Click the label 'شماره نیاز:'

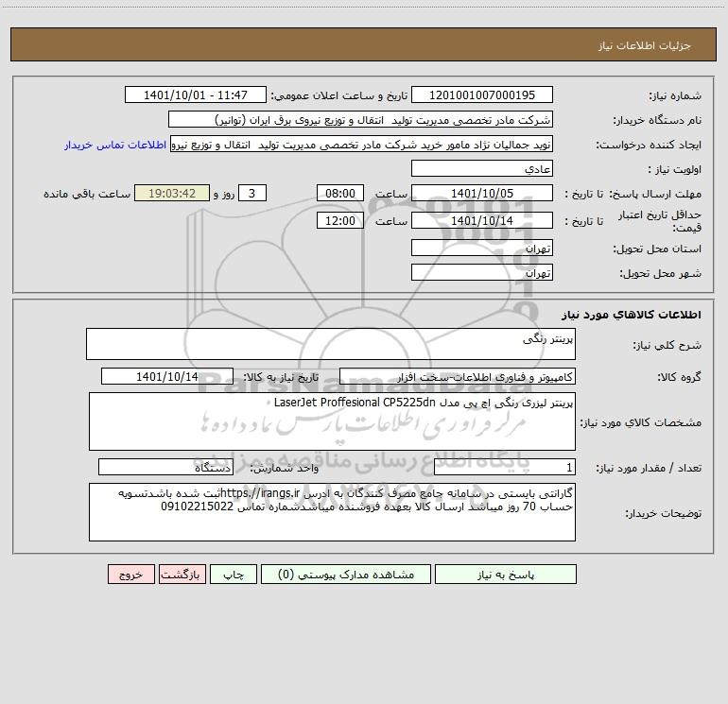(x=675, y=96)
